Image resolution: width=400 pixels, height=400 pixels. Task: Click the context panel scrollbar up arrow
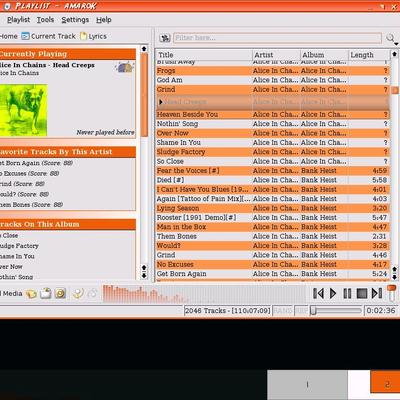click(144, 49)
